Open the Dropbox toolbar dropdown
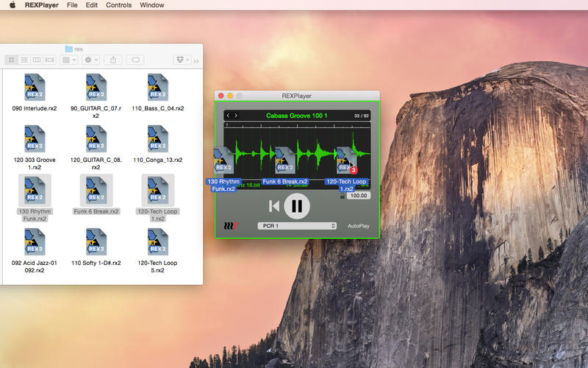Screen dimensions: 588x368 pyautogui.click(x=182, y=60)
